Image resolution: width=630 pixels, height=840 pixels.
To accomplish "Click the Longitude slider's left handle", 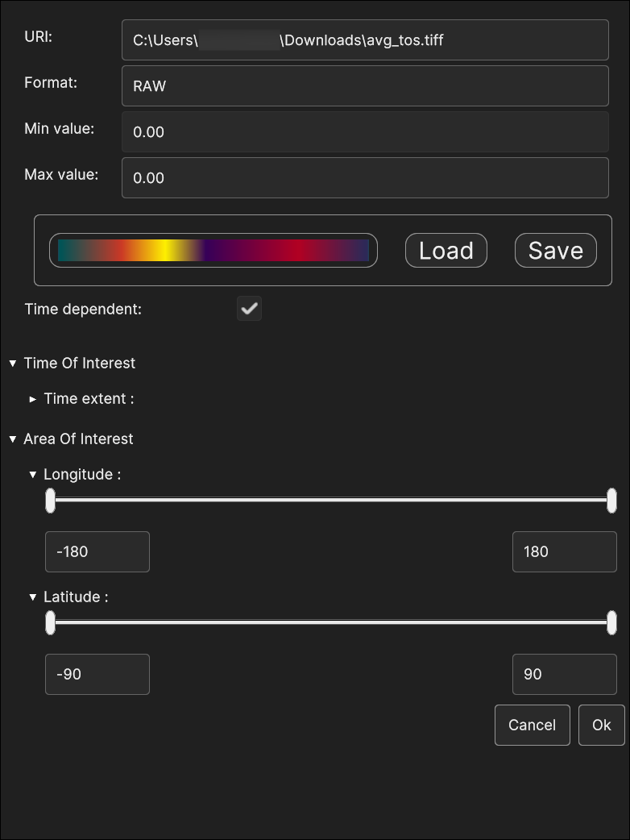I will (51, 501).
